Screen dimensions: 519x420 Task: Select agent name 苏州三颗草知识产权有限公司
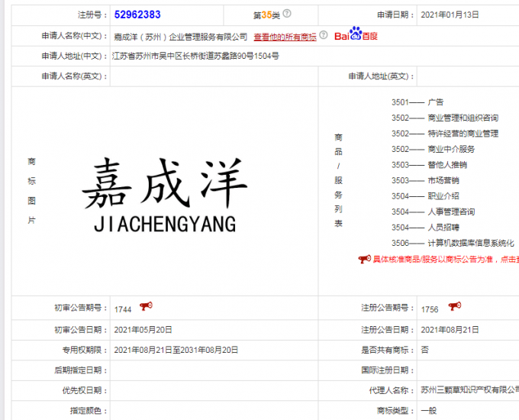469,390
